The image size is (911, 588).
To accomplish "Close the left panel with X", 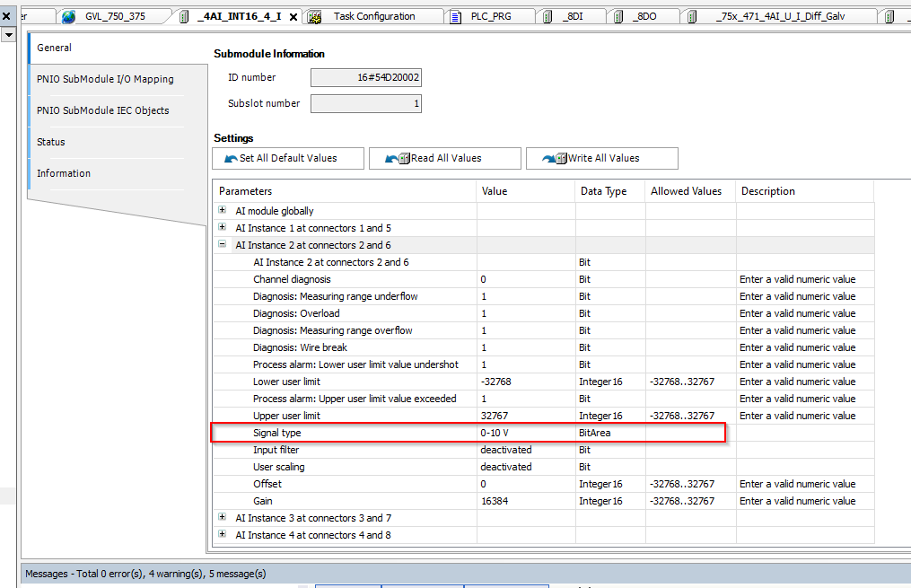I will pyautogui.click(x=6, y=16).
